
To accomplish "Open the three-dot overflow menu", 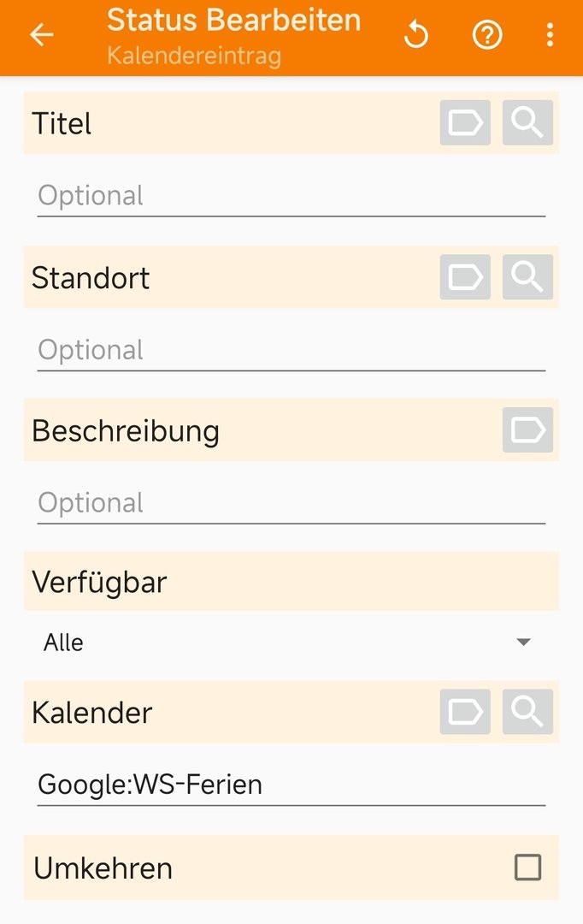I will [550, 35].
